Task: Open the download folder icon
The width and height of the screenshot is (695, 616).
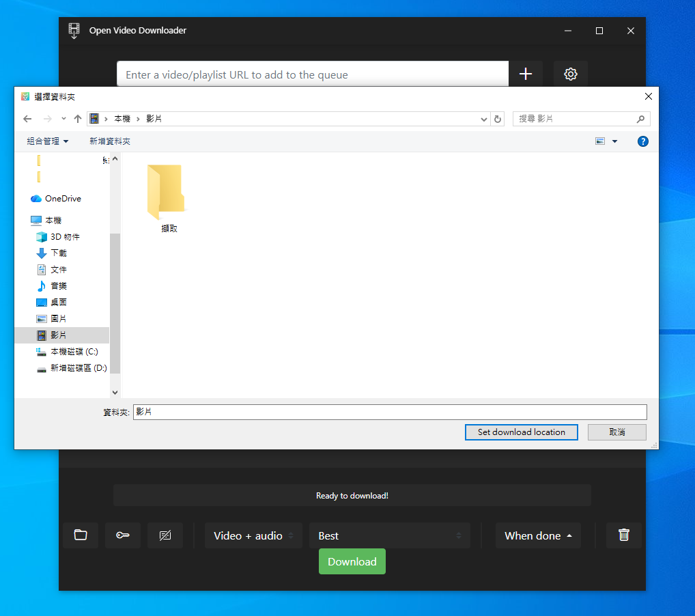Action: pyautogui.click(x=81, y=535)
